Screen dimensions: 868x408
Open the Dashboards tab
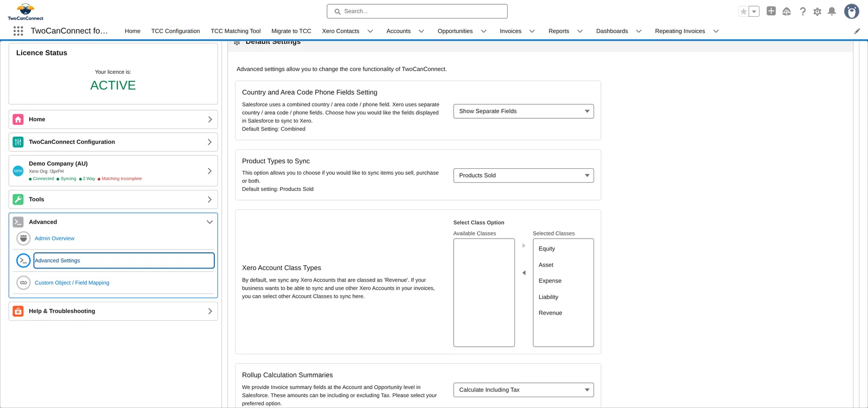(612, 31)
